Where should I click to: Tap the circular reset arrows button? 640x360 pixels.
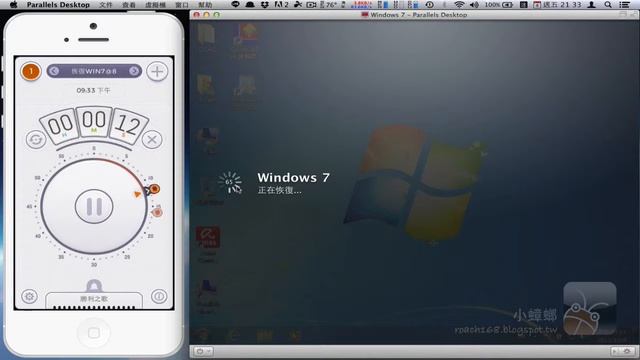point(36,140)
